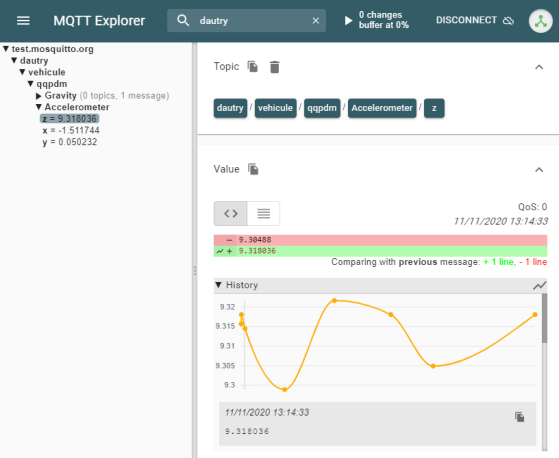Click the play button near buffer status

[x=348, y=20]
